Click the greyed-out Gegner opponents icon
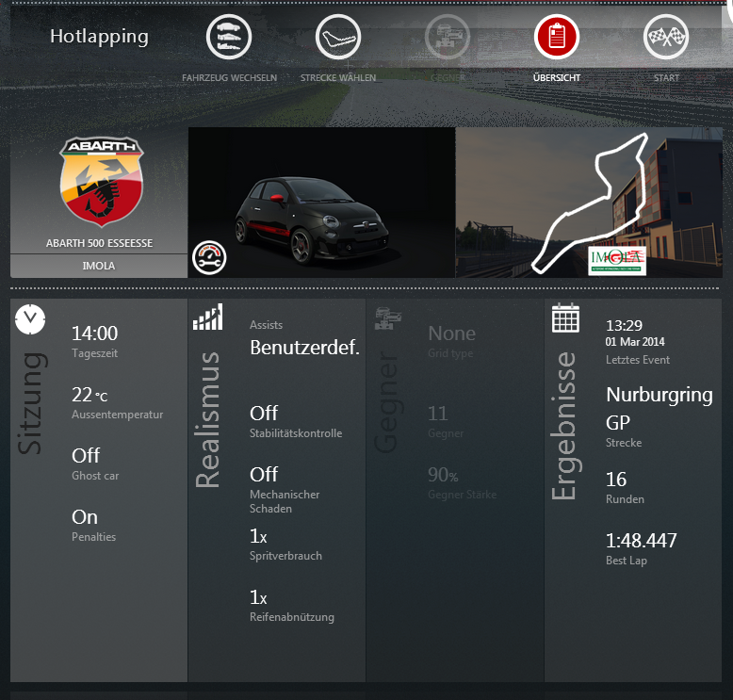Viewport: 733px width, 700px height. [x=448, y=37]
